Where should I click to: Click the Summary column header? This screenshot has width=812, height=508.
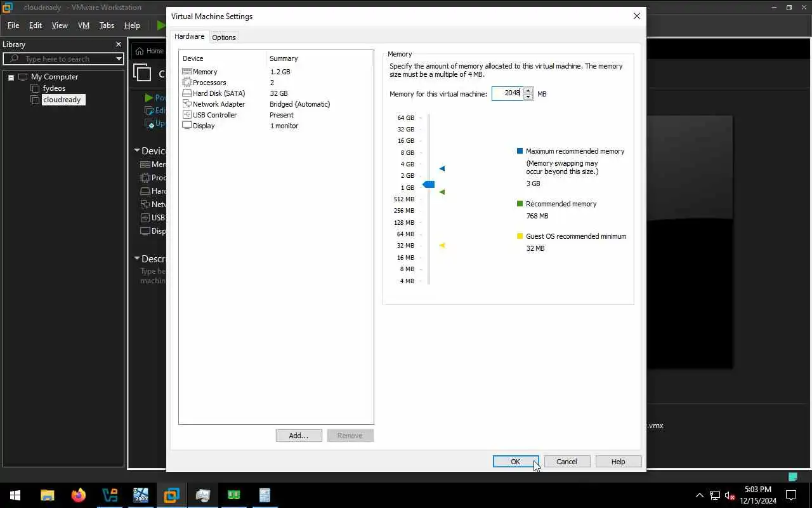pyautogui.click(x=319, y=58)
